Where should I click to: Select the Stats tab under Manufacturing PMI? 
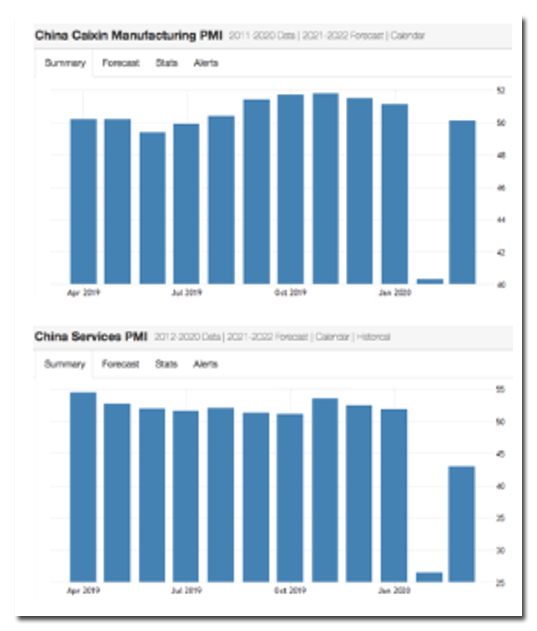pyautogui.click(x=167, y=63)
